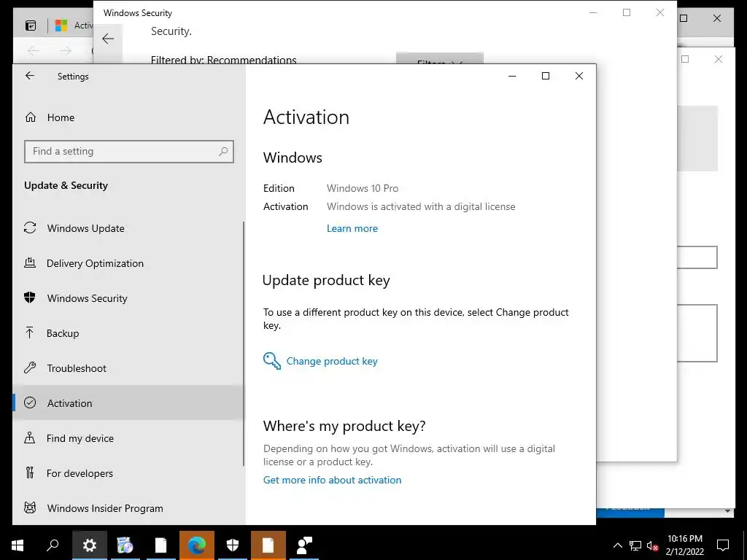The image size is (747, 560).
Task: Click the muted volume tray icon
Action: [x=652, y=545]
